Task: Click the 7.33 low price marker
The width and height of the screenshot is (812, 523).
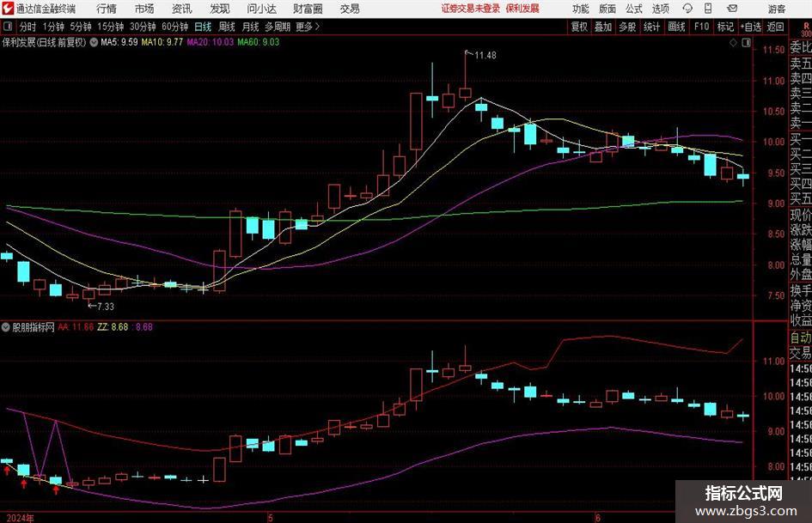Action: pyautogui.click(x=105, y=307)
